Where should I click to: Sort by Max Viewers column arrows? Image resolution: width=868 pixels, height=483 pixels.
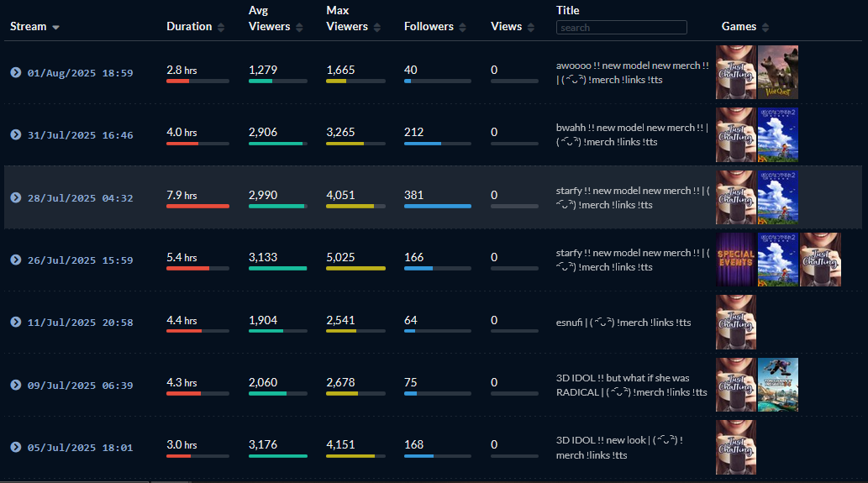(377, 27)
